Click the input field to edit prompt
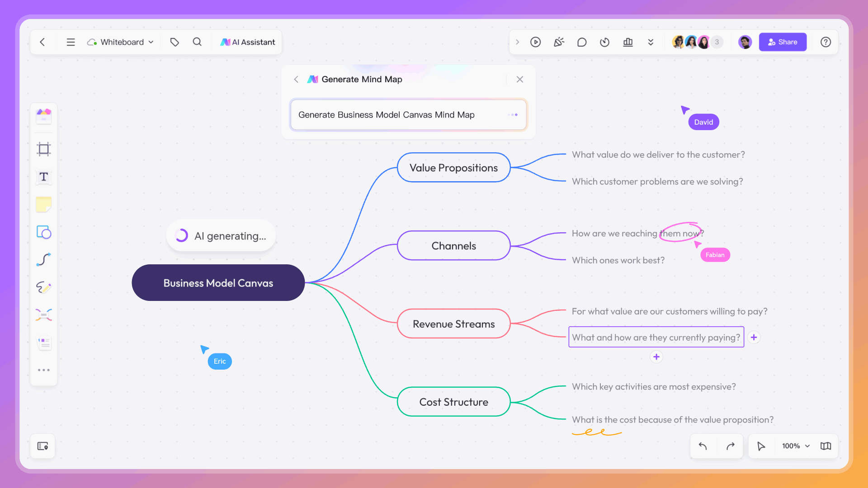 (x=408, y=114)
